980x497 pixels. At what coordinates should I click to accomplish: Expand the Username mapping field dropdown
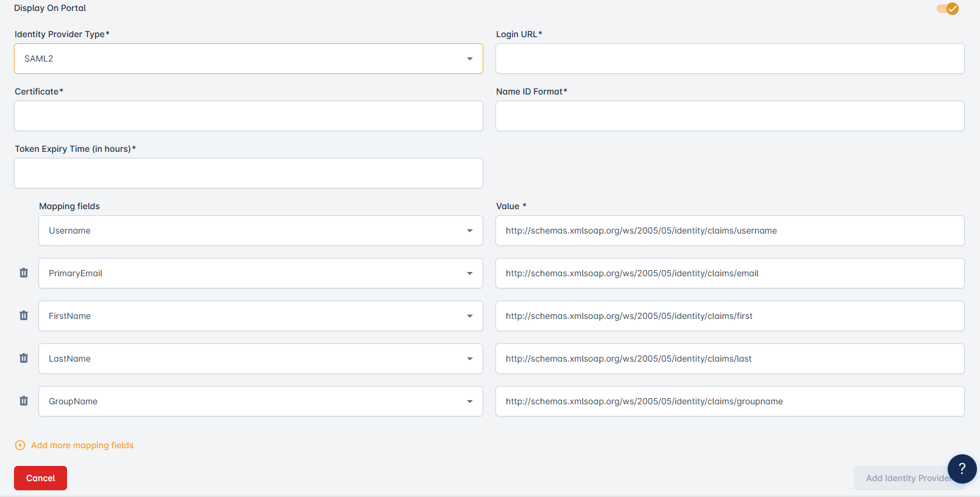pyautogui.click(x=261, y=231)
